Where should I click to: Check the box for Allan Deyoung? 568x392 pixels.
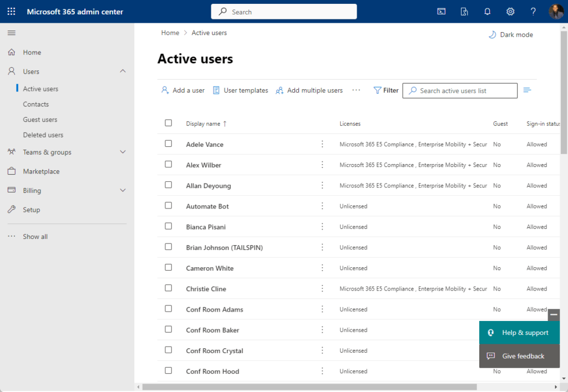169,185
